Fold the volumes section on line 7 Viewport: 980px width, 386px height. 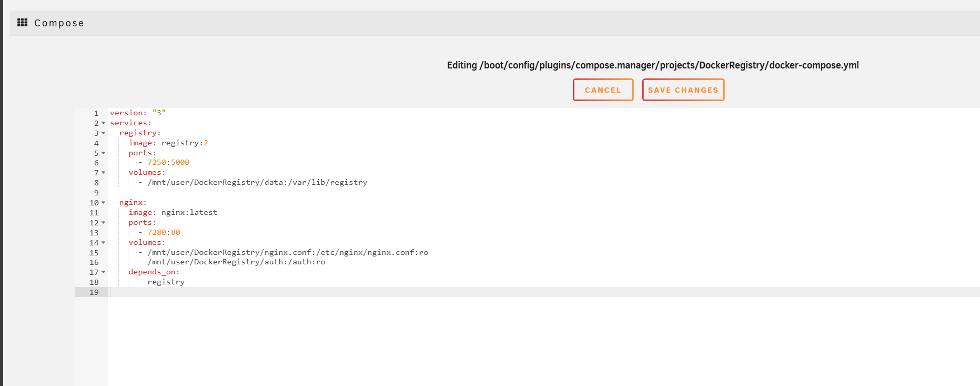[104, 173]
